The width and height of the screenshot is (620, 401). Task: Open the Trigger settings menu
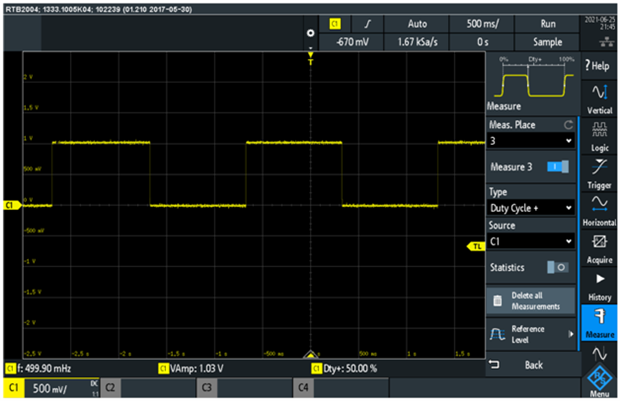599,173
